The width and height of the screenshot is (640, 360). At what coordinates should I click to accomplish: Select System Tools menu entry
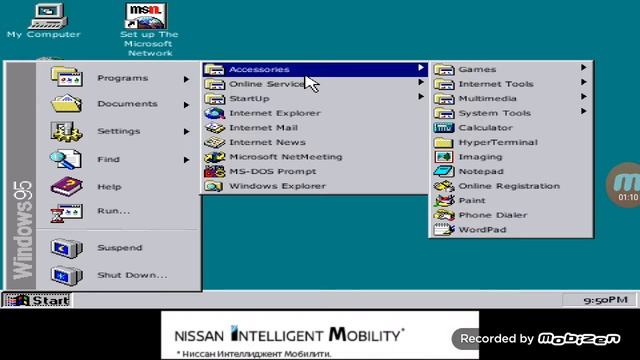point(511,113)
